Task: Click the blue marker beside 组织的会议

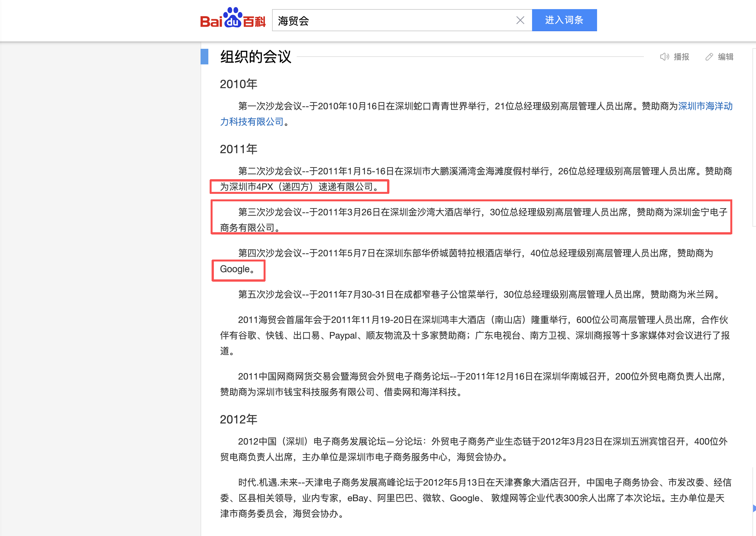Action: coord(204,57)
